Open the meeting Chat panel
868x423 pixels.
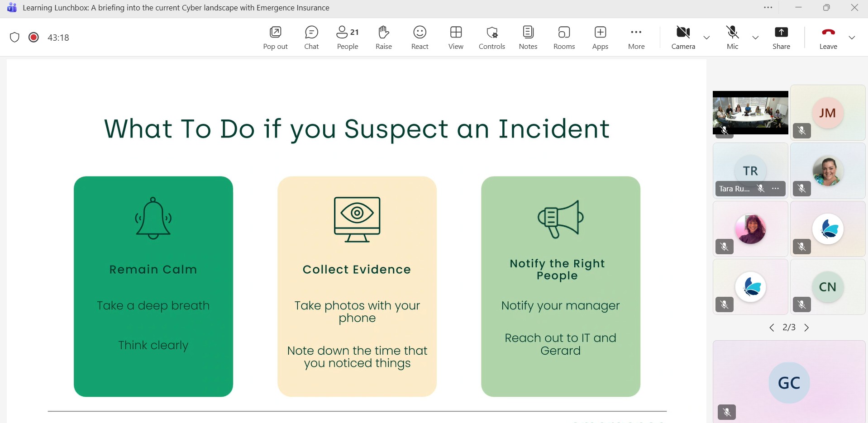(311, 38)
